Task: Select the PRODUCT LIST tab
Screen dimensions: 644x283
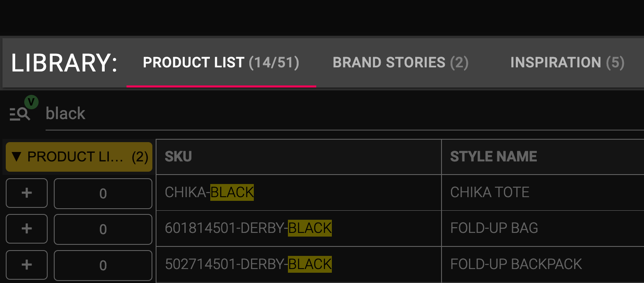Action: click(x=221, y=62)
